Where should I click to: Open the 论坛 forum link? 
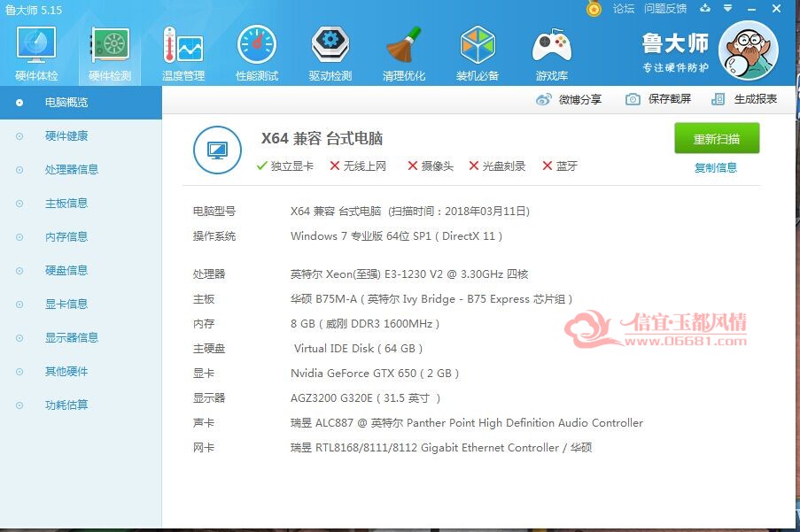(x=624, y=9)
